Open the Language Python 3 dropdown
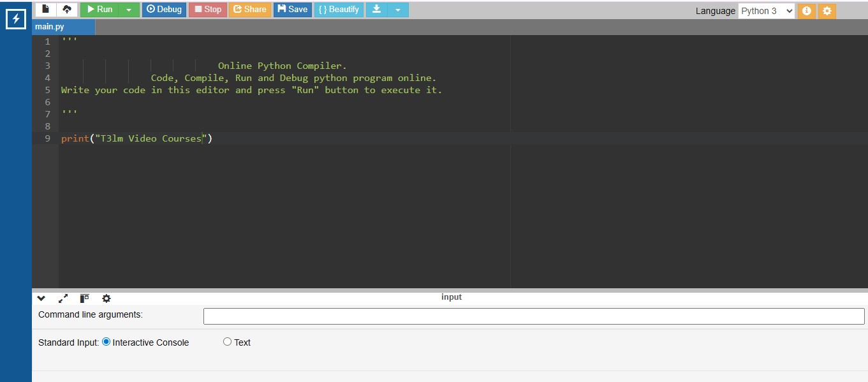This screenshot has width=868, height=382. [766, 11]
